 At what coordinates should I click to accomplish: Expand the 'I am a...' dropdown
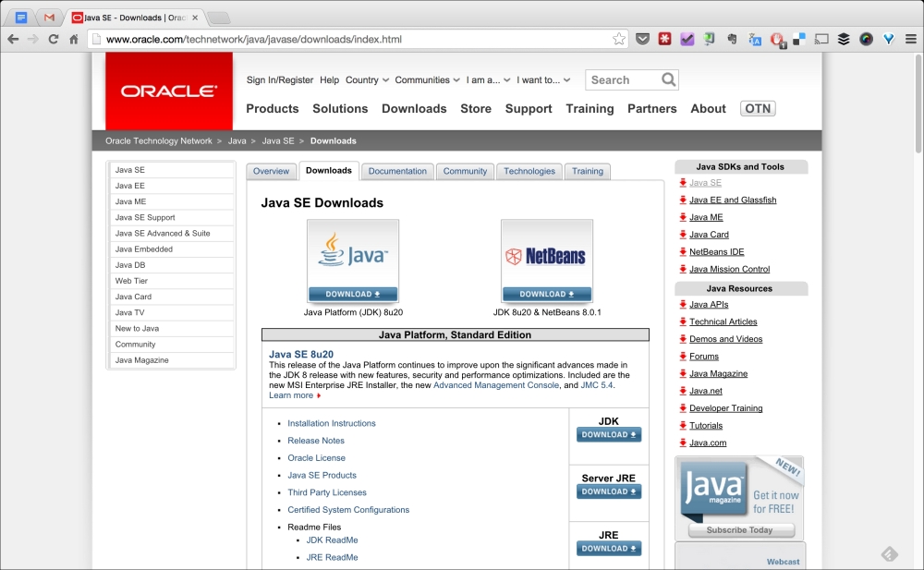(x=488, y=79)
